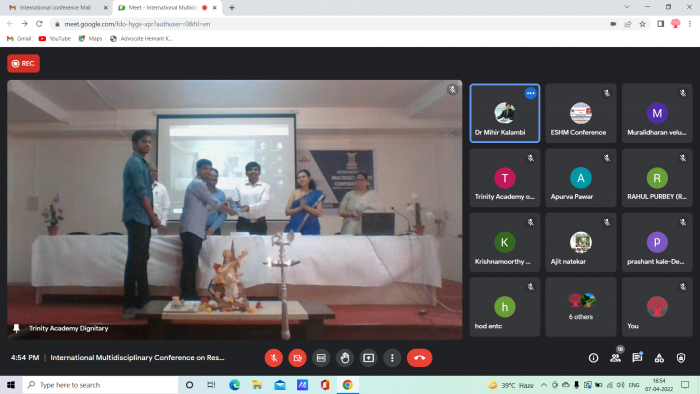The image size is (700, 394).
Task: Open meeting details info icon
Action: [x=593, y=358]
